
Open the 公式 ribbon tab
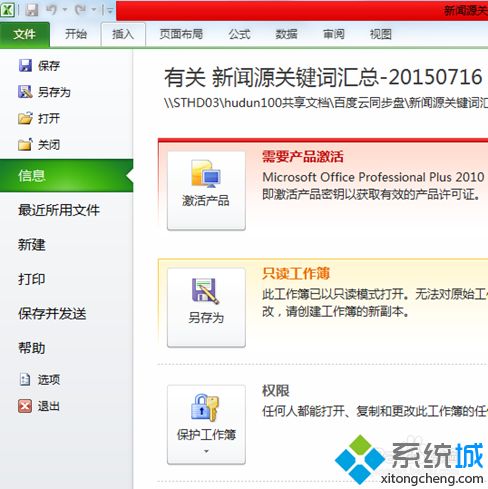(239, 34)
